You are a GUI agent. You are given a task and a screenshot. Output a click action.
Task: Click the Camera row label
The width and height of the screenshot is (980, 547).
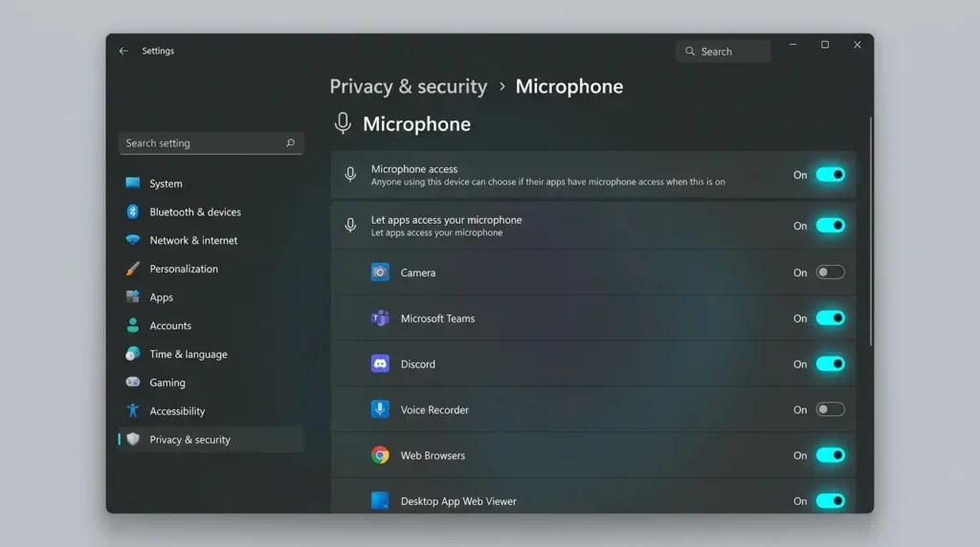coord(417,273)
